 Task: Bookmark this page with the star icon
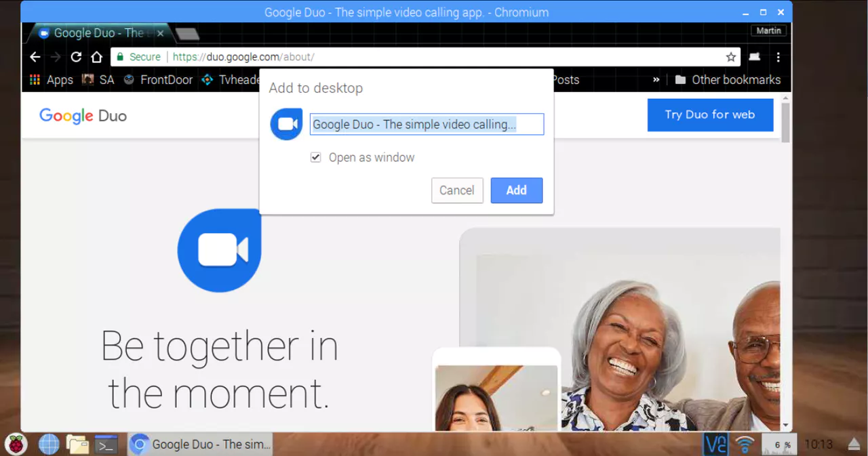pyautogui.click(x=730, y=57)
